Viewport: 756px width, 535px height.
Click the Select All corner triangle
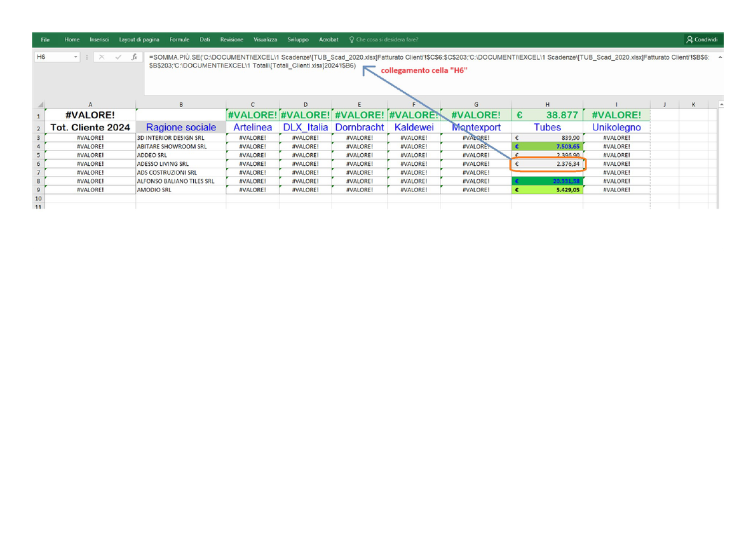coord(41,104)
